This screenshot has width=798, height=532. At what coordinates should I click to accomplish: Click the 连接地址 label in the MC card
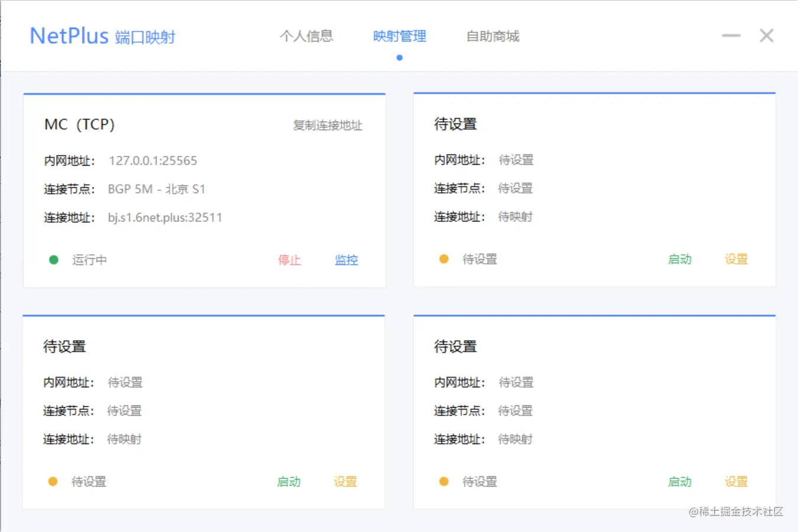coord(69,218)
